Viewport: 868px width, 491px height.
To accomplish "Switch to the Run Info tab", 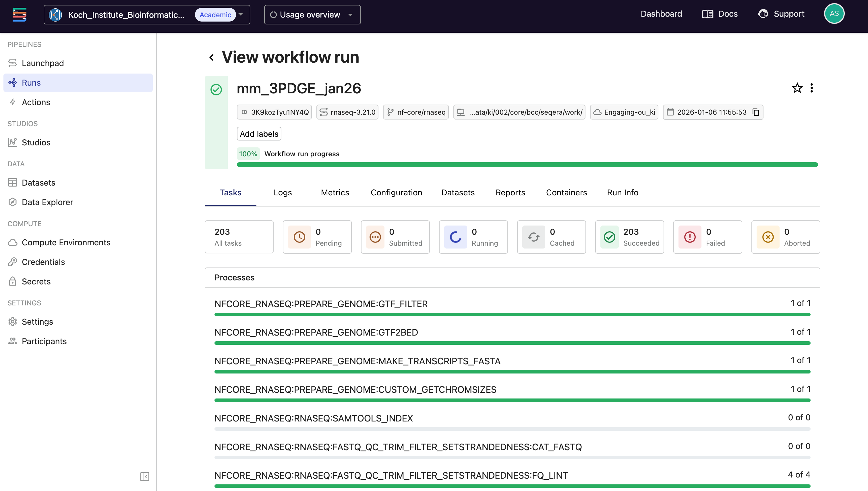I will click(623, 192).
